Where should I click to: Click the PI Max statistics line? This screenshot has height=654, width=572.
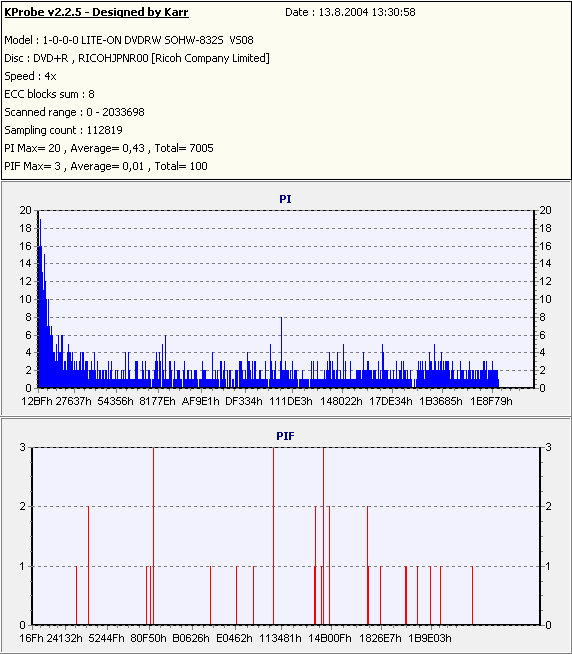[109, 148]
